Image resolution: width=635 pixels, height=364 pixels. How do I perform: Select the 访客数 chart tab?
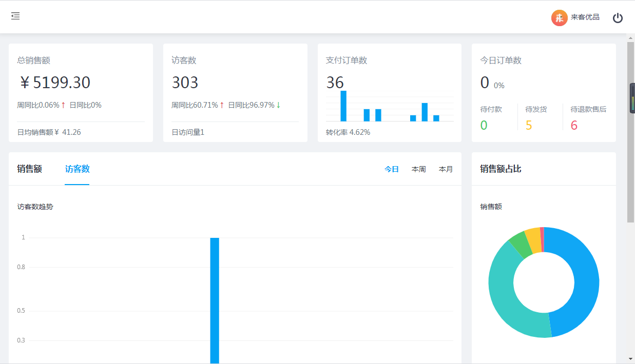click(x=78, y=169)
